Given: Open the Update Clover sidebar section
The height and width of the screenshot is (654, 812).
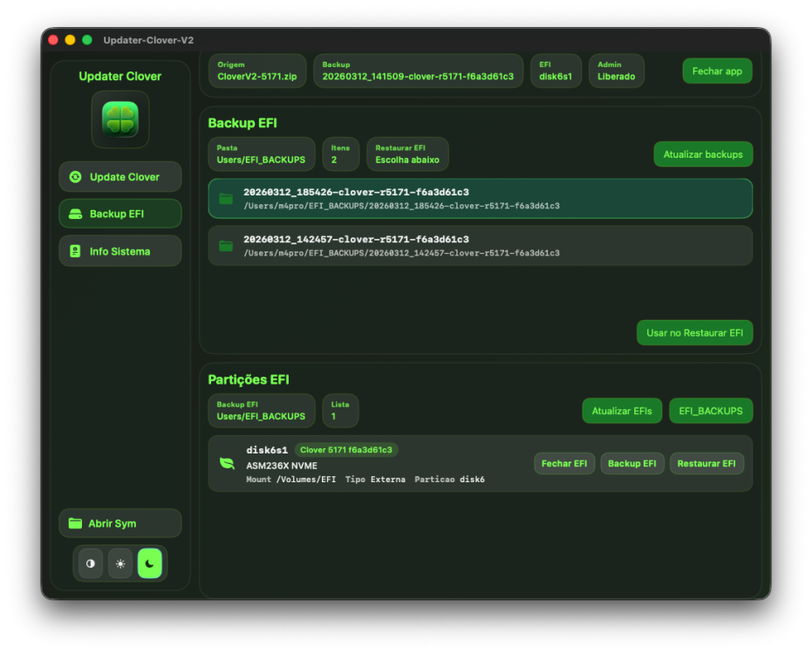Looking at the screenshot, I should pos(120,176).
